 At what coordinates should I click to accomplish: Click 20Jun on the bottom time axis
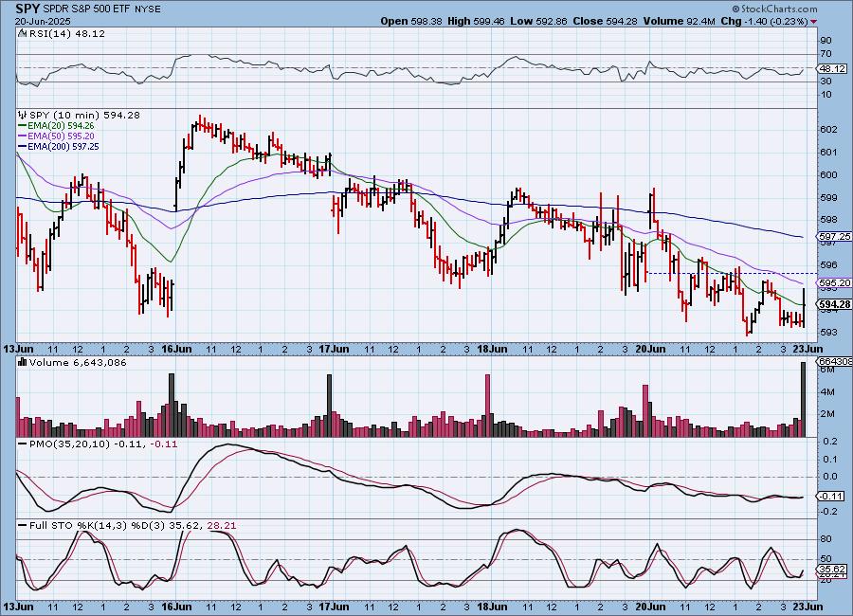650,607
